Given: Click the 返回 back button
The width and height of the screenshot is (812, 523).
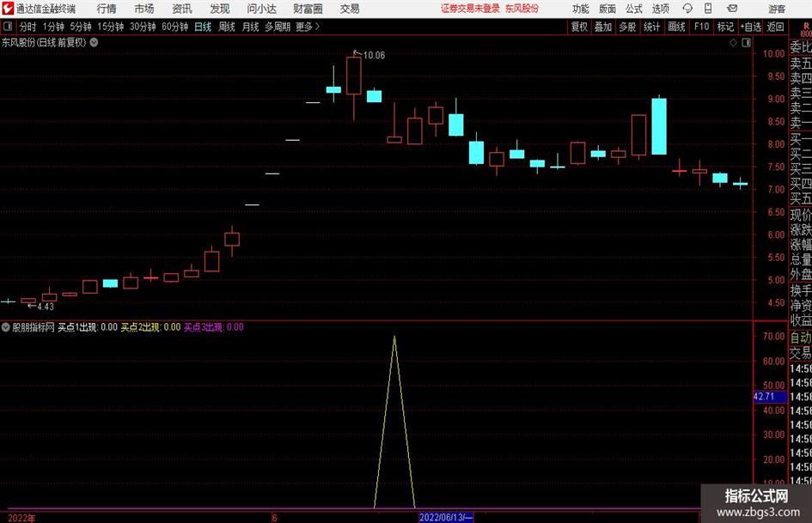Looking at the screenshot, I should (x=775, y=27).
